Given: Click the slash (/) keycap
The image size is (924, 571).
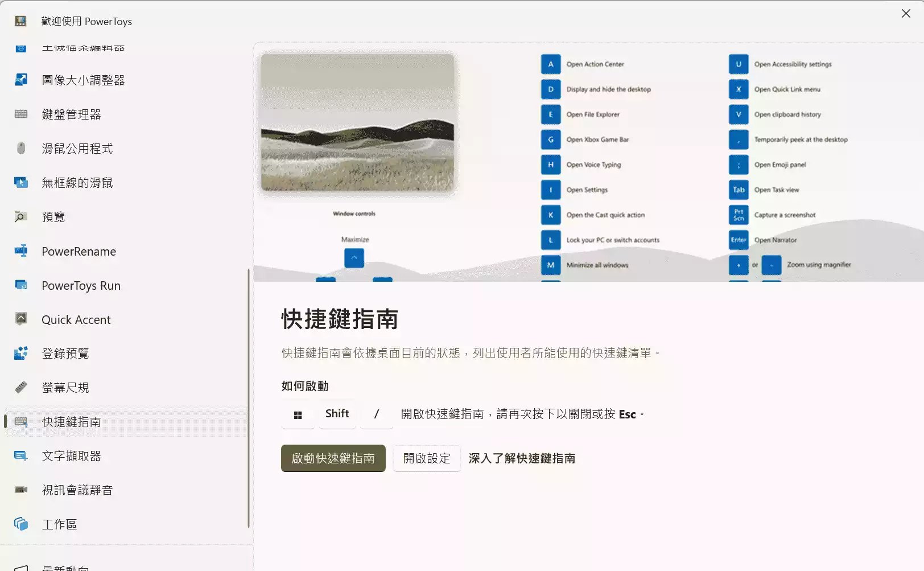Looking at the screenshot, I should (376, 414).
